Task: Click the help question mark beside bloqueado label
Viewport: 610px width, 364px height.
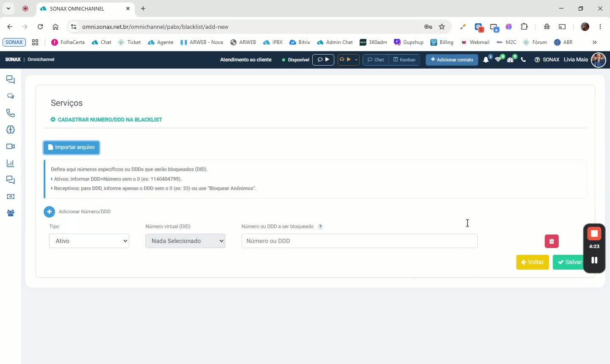Action: 320,227
